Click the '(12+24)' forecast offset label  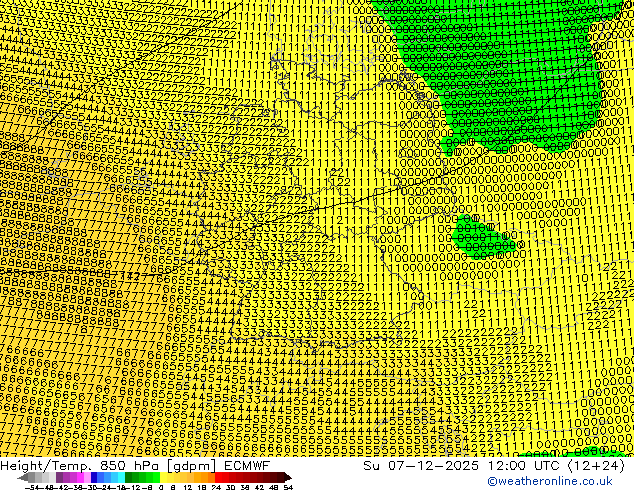click(596, 466)
